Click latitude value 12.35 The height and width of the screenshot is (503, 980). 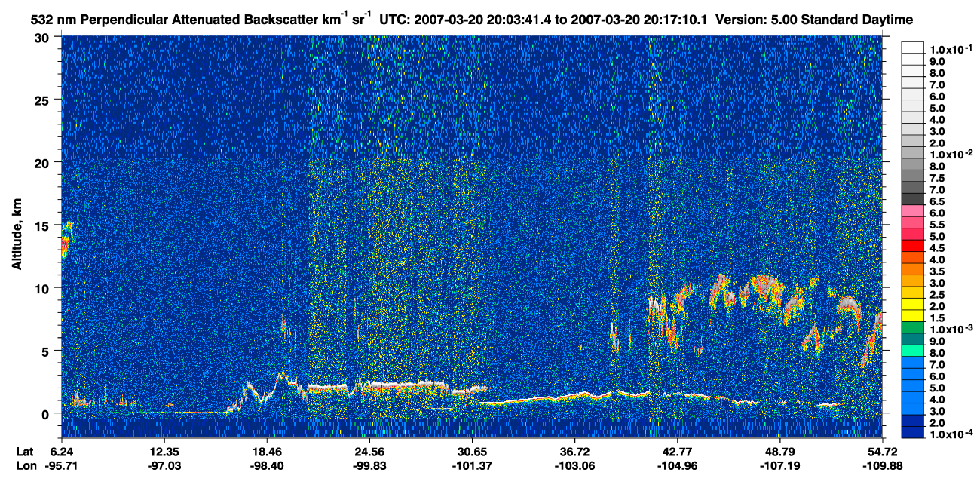(x=164, y=452)
